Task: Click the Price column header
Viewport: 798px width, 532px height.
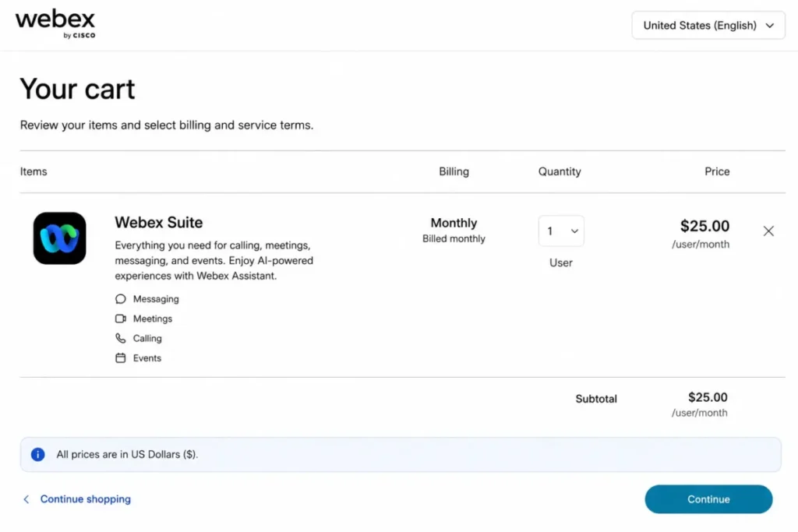Action: (717, 171)
